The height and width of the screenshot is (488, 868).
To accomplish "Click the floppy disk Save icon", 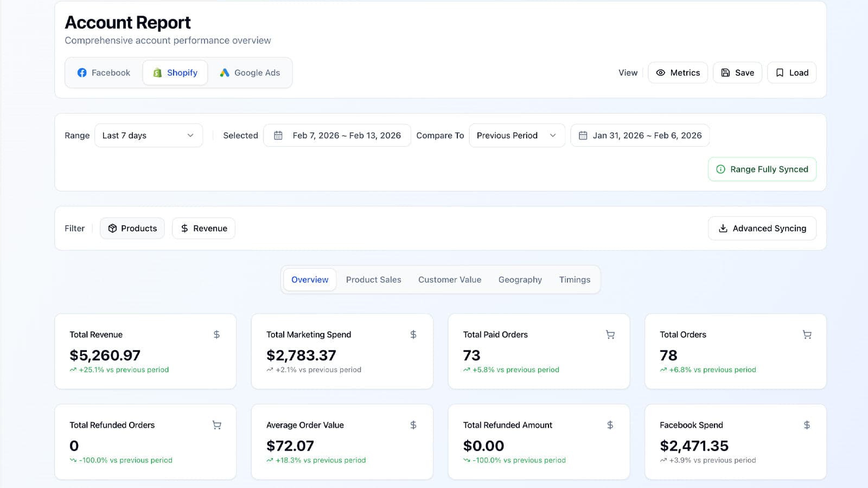I will click(725, 73).
